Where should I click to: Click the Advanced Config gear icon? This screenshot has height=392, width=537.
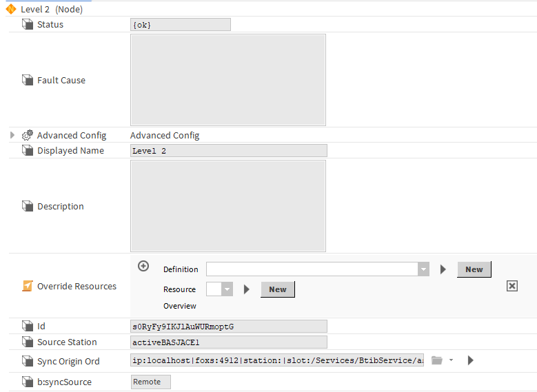pyautogui.click(x=28, y=136)
